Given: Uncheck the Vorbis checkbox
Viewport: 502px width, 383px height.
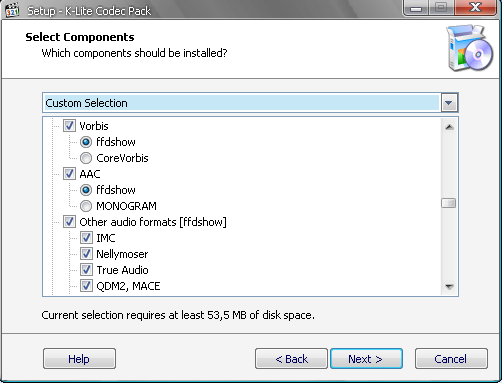Looking at the screenshot, I should [69, 126].
